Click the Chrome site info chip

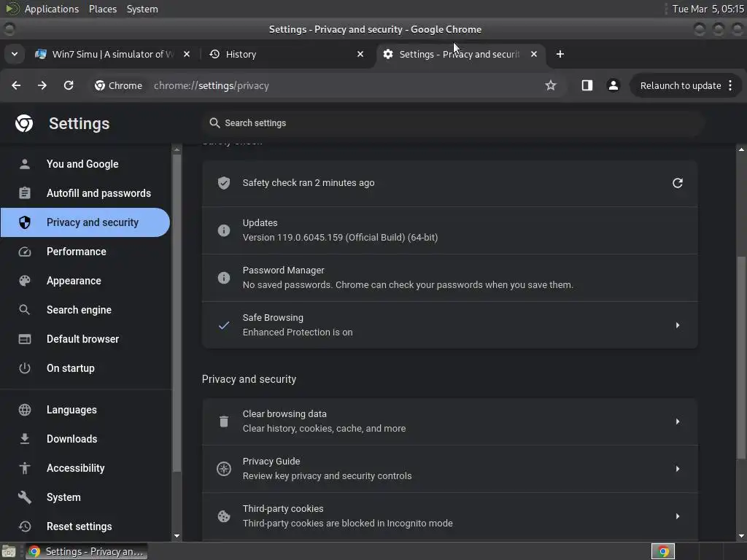coord(119,86)
